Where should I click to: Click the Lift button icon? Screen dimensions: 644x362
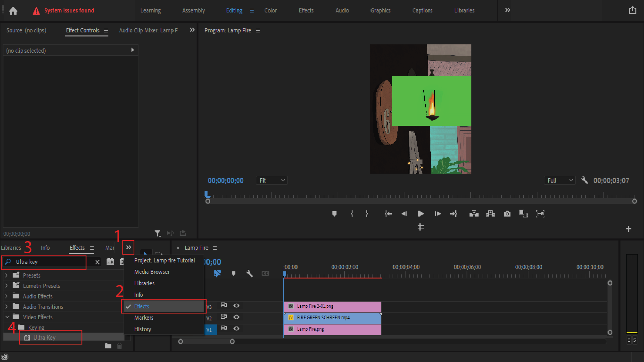[x=474, y=214]
